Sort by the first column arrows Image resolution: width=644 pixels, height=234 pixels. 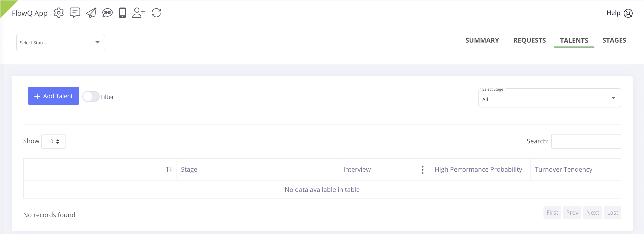click(x=169, y=169)
